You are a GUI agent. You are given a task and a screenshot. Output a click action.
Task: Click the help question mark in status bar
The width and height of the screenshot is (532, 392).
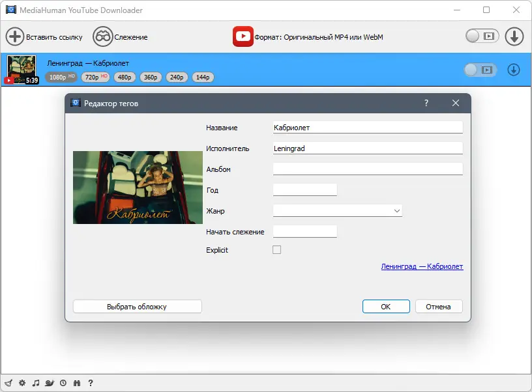click(90, 383)
